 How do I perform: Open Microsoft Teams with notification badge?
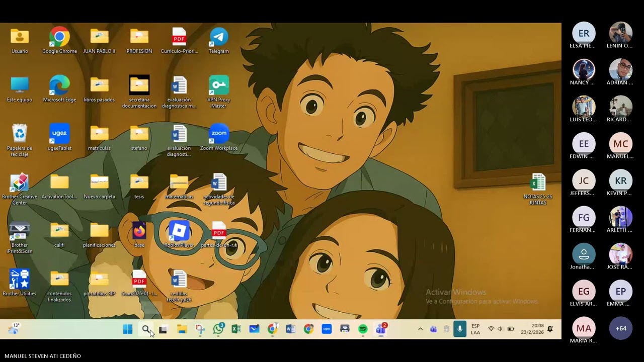click(381, 329)
